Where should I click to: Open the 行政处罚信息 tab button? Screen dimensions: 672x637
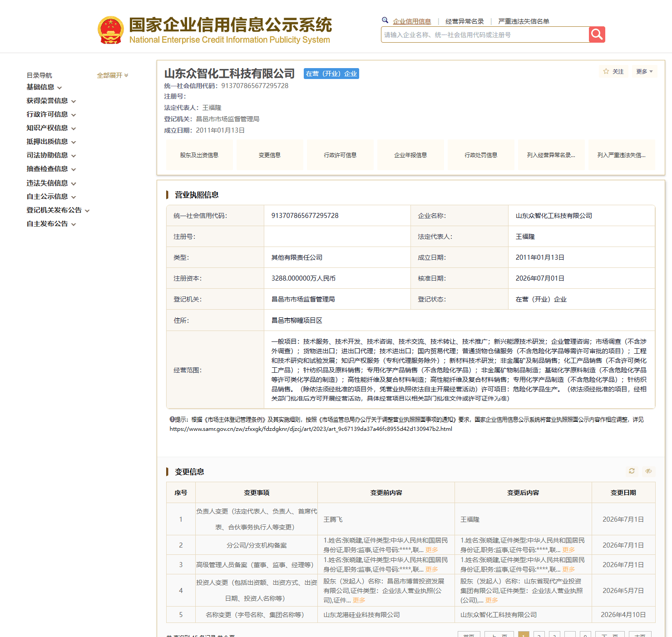tap(481, 155)
